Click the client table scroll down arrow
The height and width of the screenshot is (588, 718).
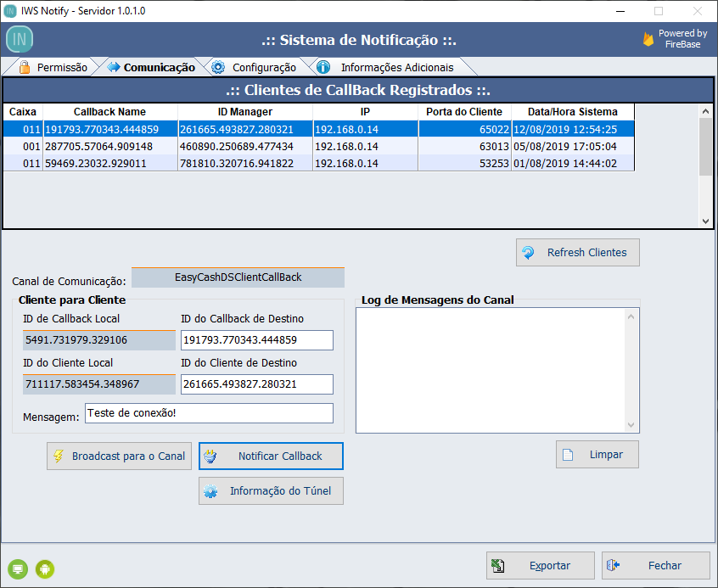click(x=705, y=221)
